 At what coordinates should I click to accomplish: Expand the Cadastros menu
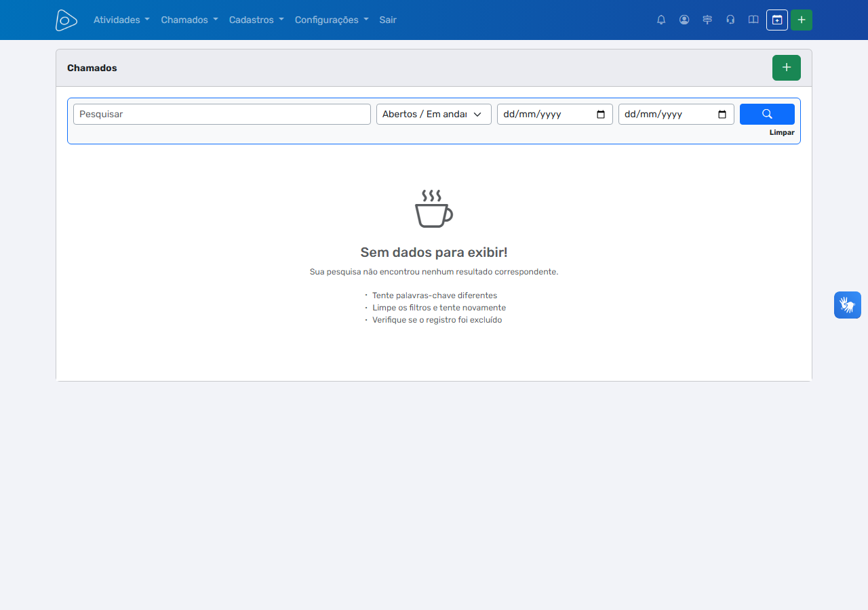click(x=256, y=20)
